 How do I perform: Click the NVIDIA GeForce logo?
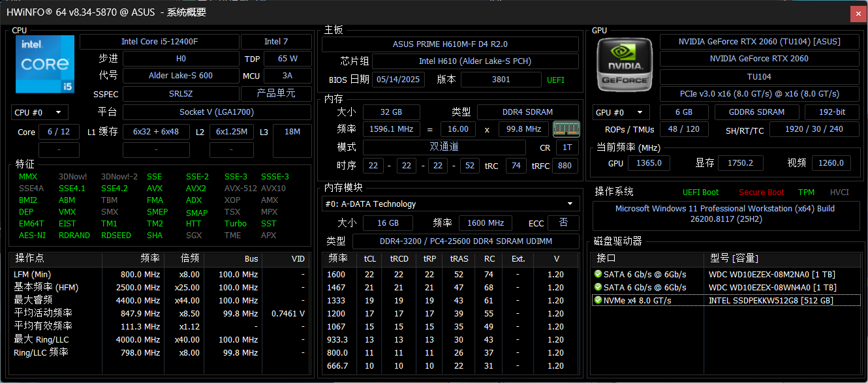click(x=625, y=64)
